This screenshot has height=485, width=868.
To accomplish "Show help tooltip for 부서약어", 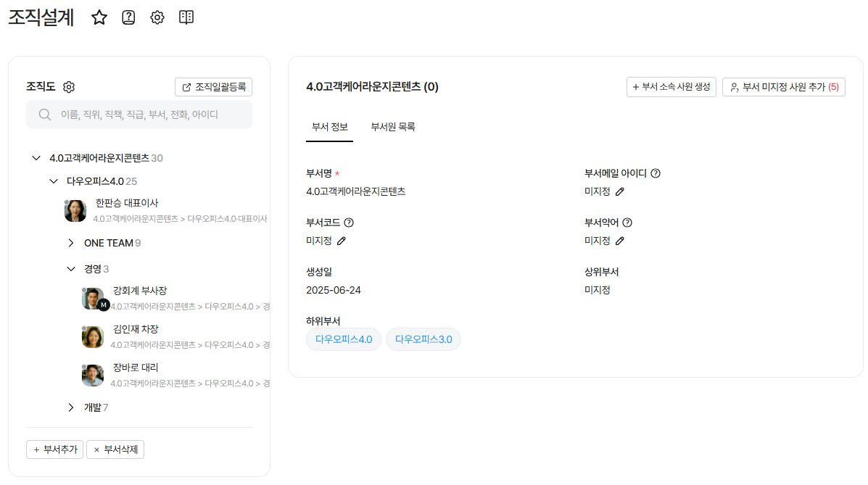I will coord(627,223).
